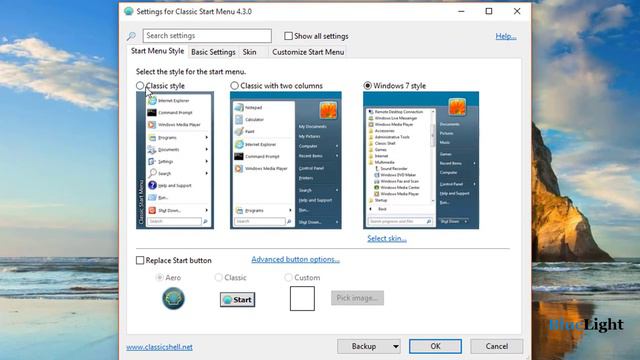
Task: Choose the Custom button radio option
Action: pos(288,278)
